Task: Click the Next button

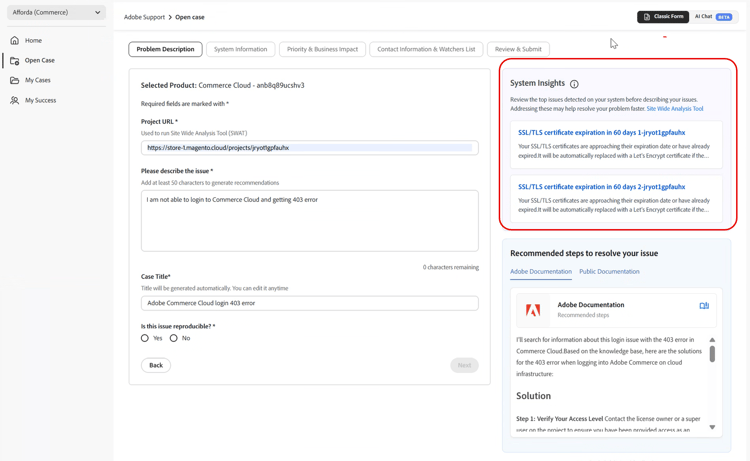Action: [x=464, y=365]
